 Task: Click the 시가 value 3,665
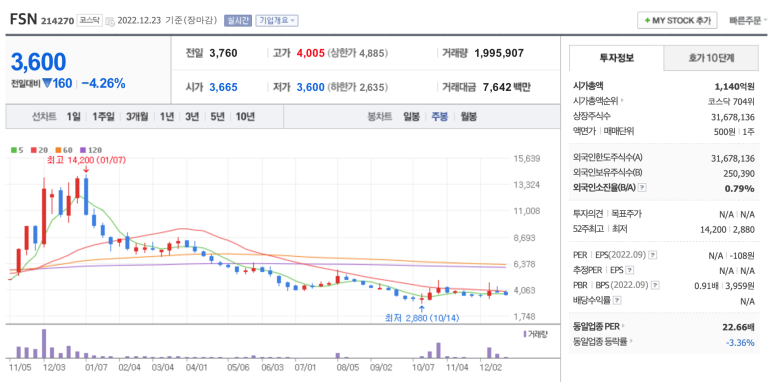pos(223,87)
